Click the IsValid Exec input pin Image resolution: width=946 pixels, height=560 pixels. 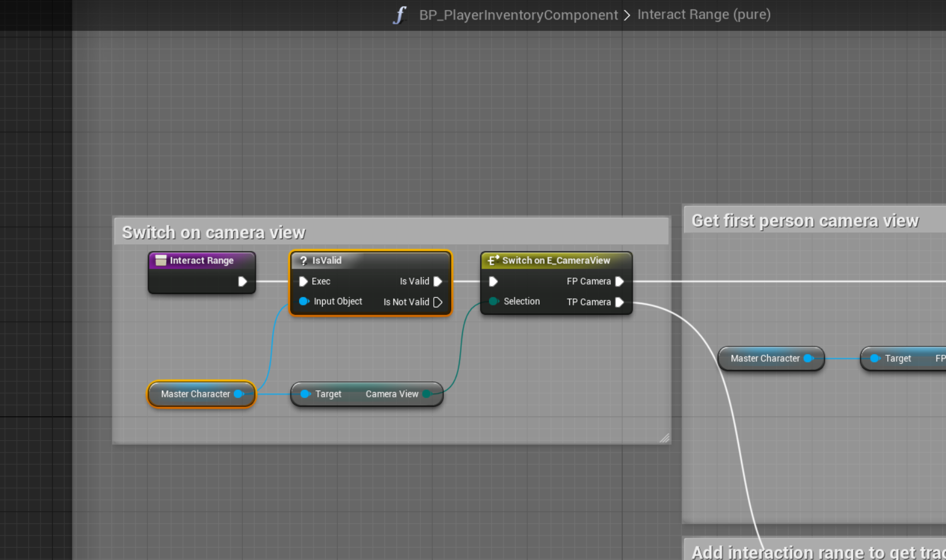303,281
